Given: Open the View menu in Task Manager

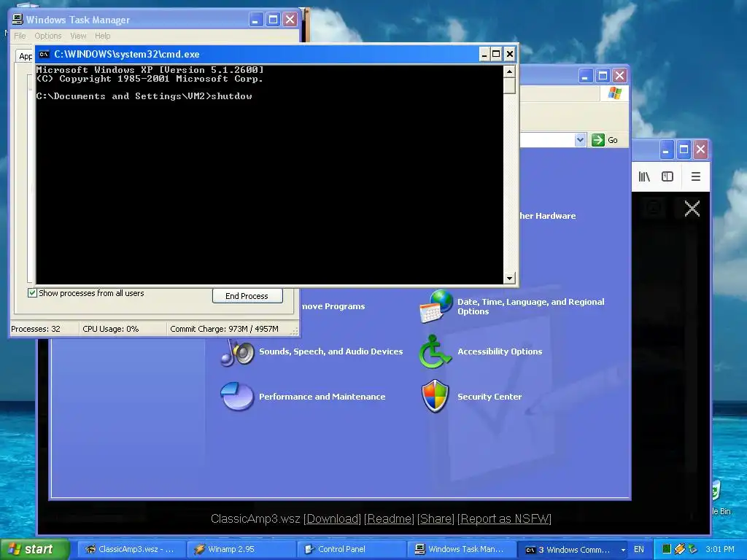Looking at the screenshot, I should click(x=78, y=36).
